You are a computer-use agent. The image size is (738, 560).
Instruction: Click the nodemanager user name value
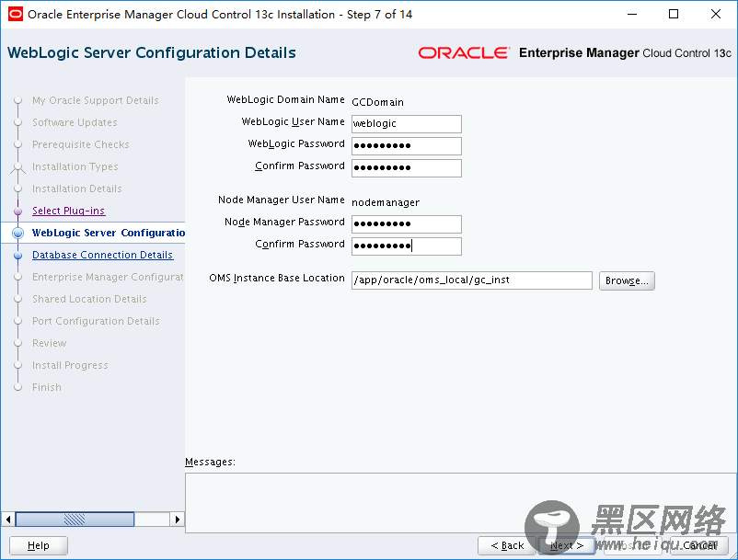(386, 202)
